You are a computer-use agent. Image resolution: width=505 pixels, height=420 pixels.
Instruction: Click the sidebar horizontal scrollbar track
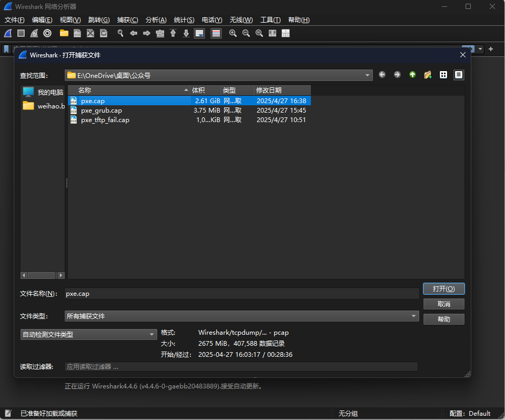(x=42, y=275)
